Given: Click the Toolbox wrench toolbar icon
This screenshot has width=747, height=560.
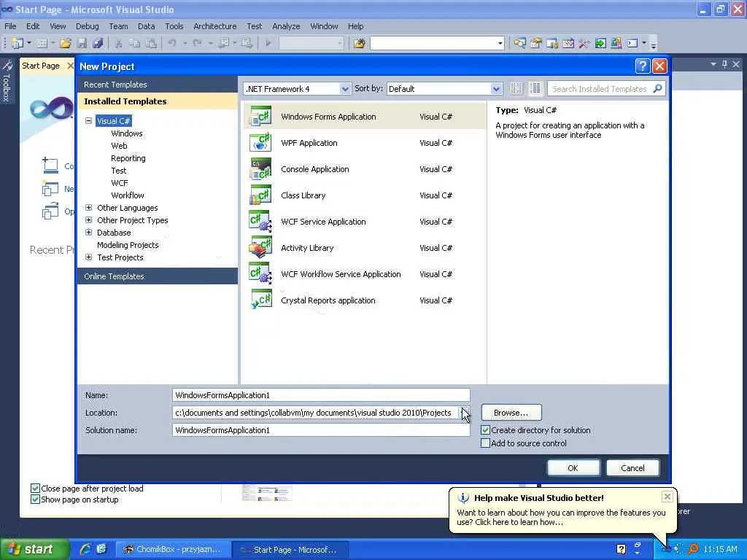Looking at the screenshot, I should coord(584,43).
